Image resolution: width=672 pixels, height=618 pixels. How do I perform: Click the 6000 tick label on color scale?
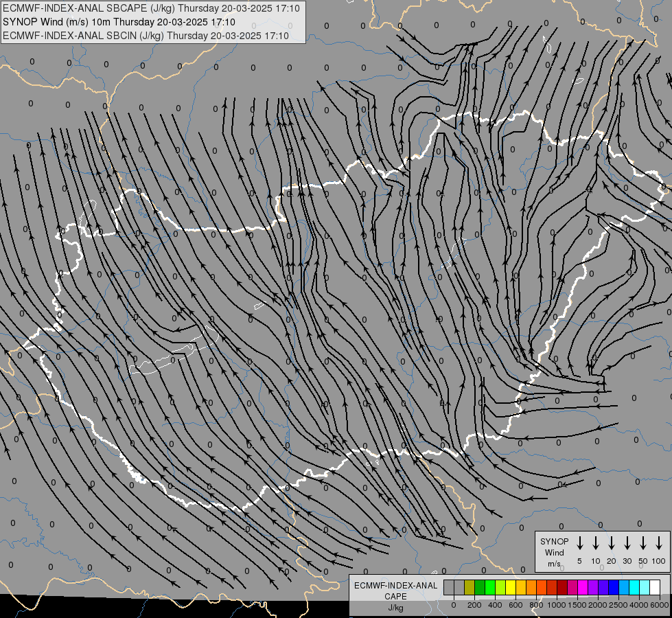660,605
